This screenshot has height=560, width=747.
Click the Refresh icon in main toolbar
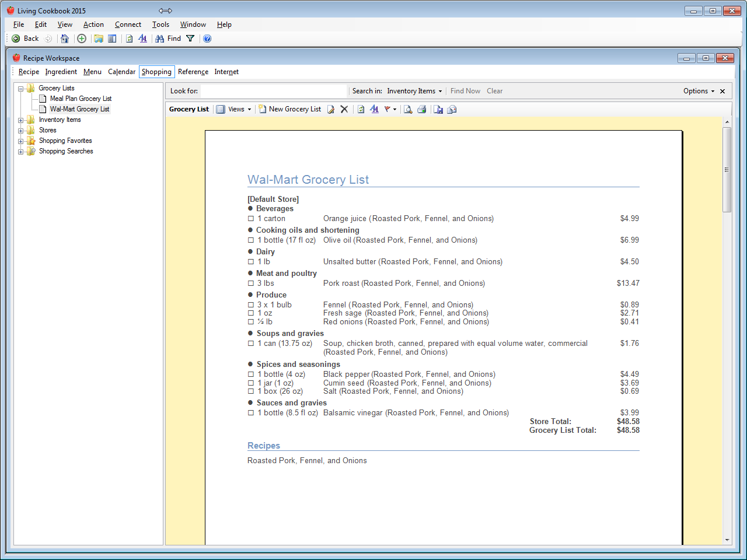click(130, 38)
